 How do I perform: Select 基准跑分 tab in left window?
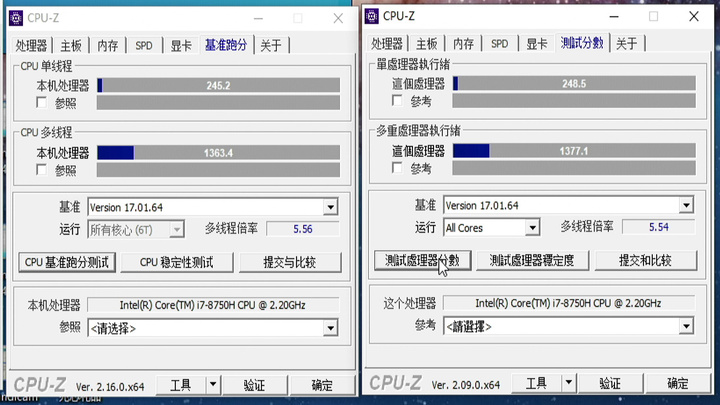coord(226,45)
